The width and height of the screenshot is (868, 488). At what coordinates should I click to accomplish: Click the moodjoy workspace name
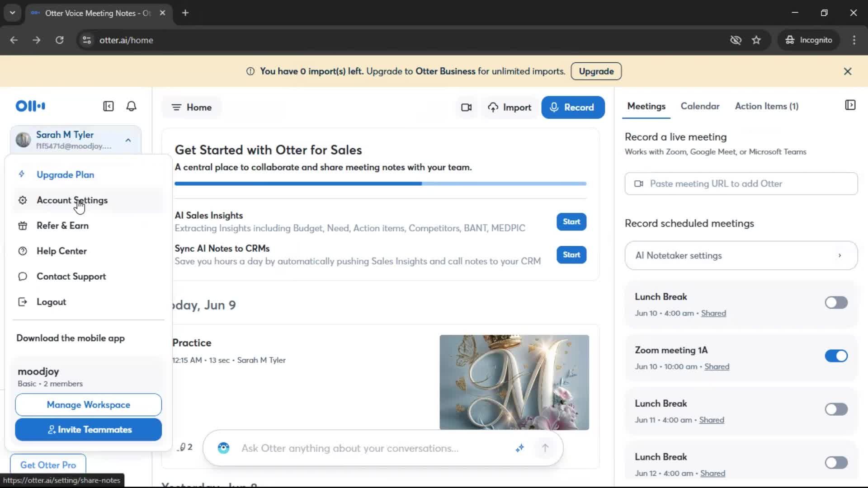(38, 372)
